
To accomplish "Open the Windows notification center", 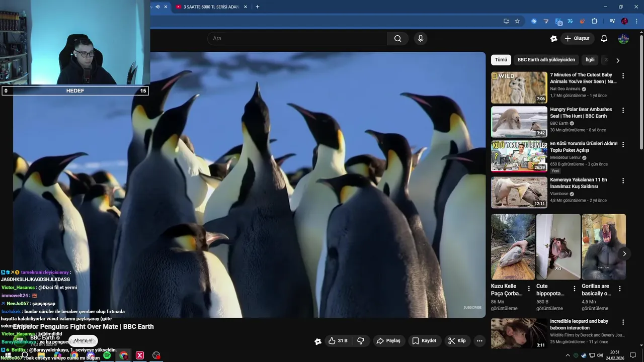I will 633,355.
